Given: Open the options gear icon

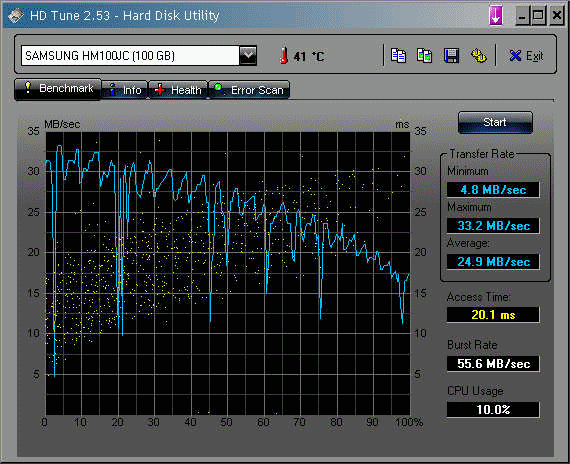Looking at the screenshot, I should [478, 56].
